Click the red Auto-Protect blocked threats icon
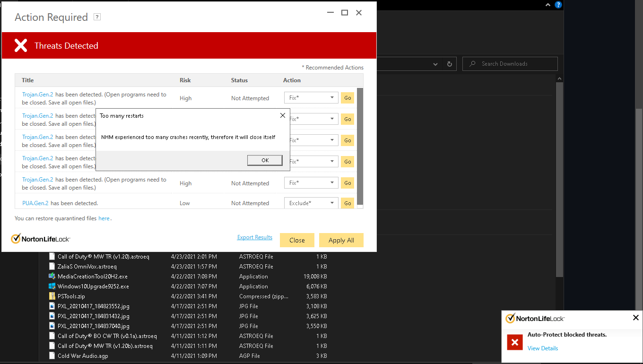 point(514,342)
